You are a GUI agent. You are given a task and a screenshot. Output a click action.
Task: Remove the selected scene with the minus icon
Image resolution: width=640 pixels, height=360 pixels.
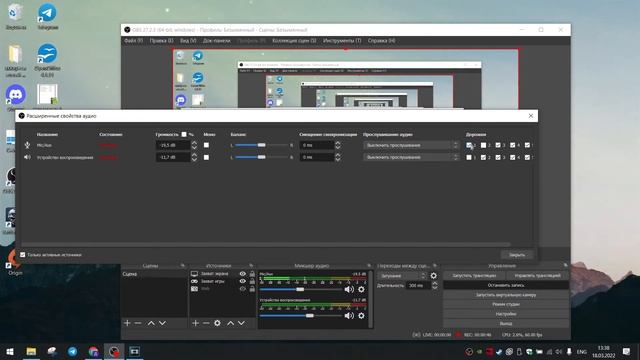[138, 323]
